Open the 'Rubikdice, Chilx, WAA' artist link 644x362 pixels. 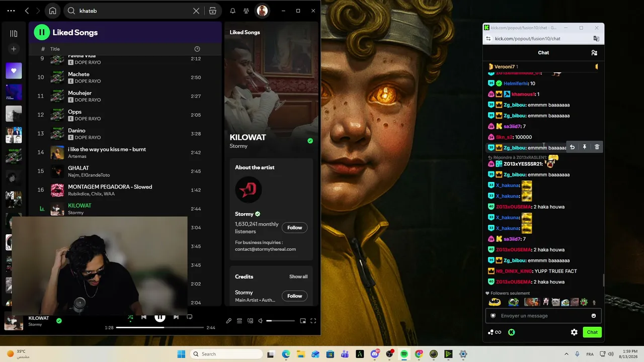click(x=91, y=194)
